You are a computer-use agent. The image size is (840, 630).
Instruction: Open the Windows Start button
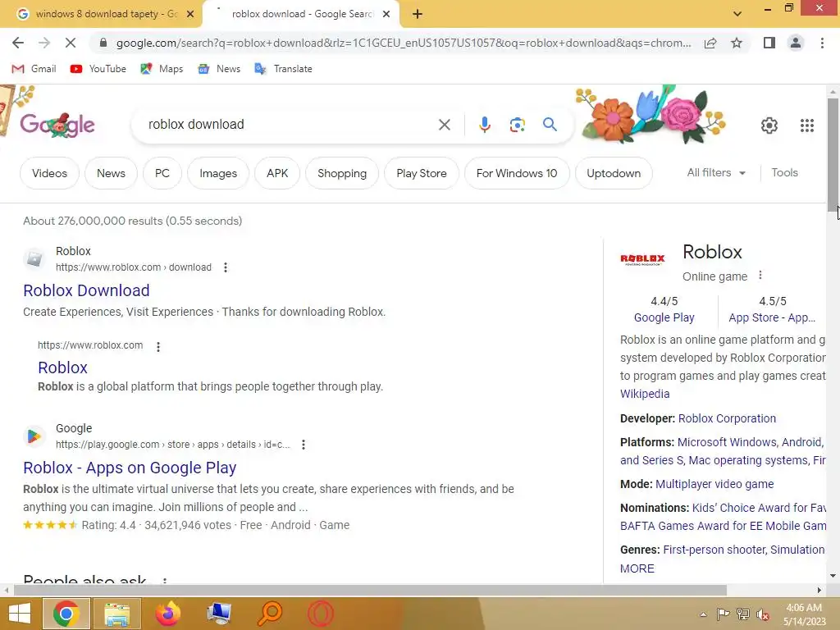coord(20,613)
